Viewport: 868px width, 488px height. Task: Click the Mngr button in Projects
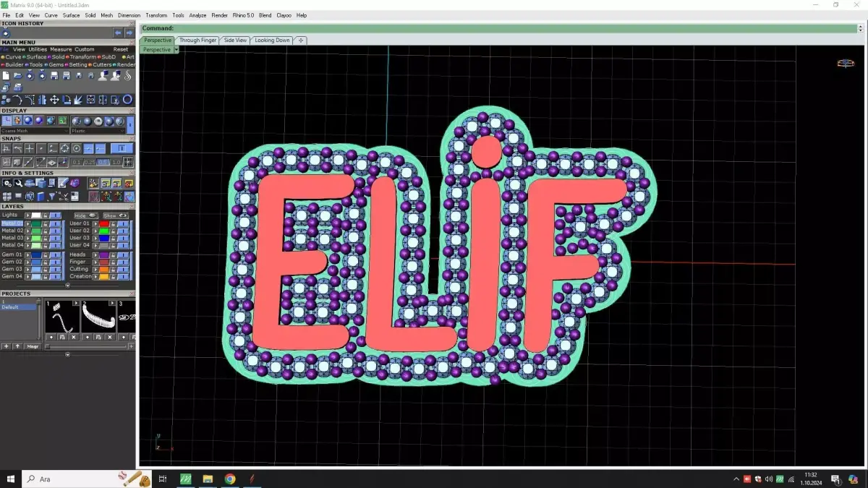click(33, 346)
